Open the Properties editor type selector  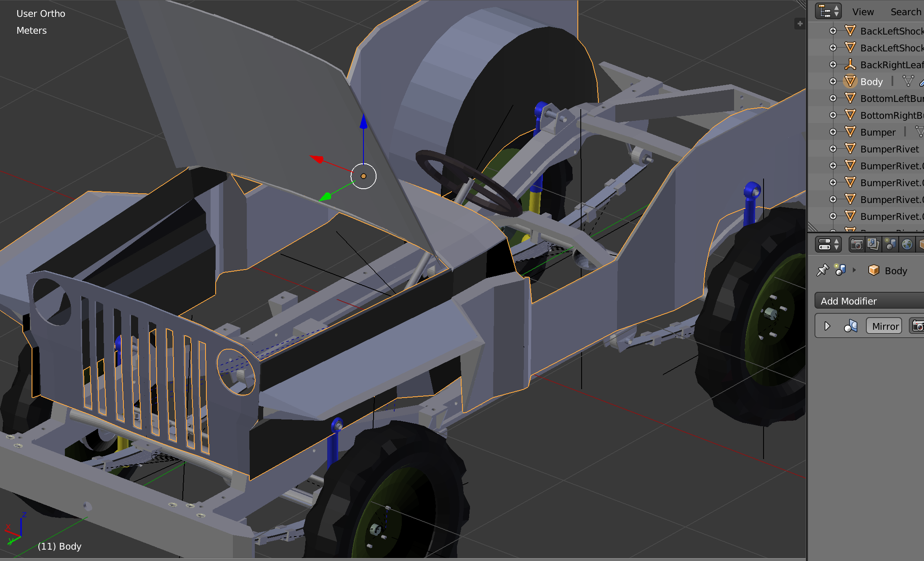828,244
